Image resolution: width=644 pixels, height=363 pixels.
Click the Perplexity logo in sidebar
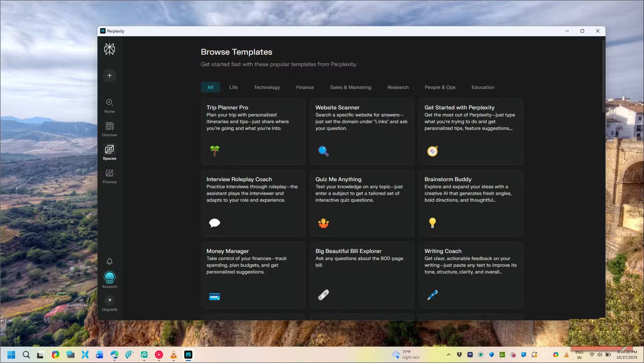[x=109, y=49]
